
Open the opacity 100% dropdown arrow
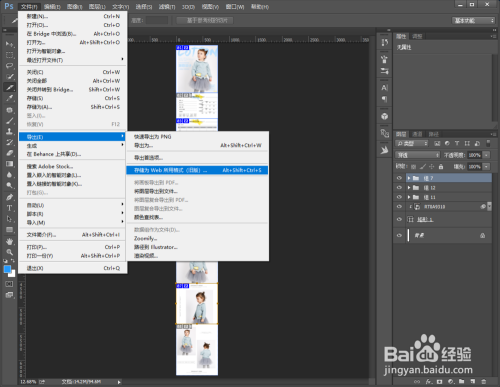click(x=487, y=155)
